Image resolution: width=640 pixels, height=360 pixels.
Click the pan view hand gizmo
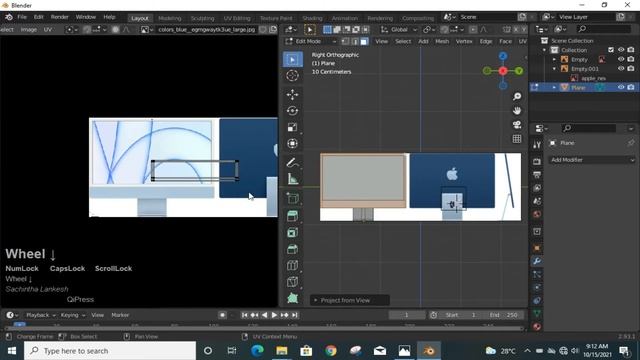click(x=517, y=111)
